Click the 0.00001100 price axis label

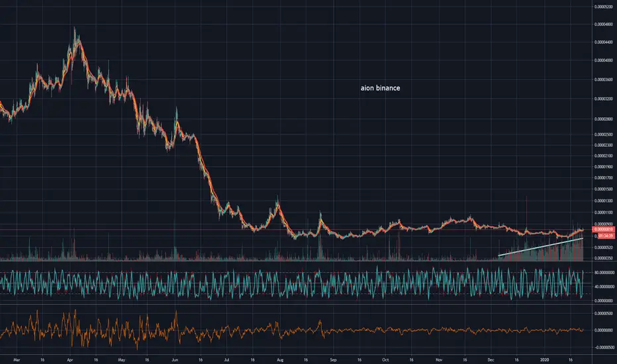click(604, 212)
